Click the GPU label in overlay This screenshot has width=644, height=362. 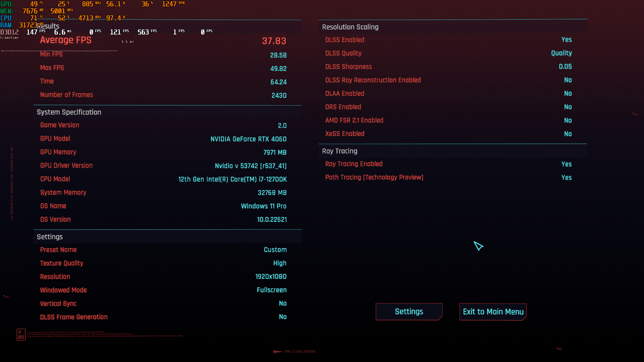click(x=6, y=4)
